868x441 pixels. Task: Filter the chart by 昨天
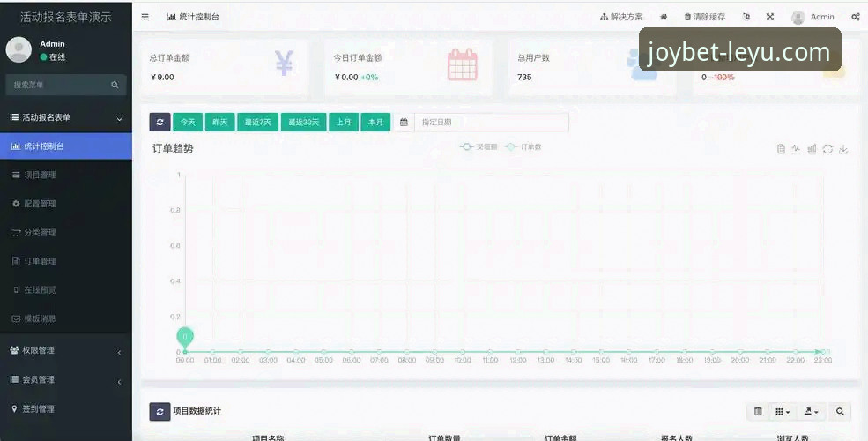220,123
